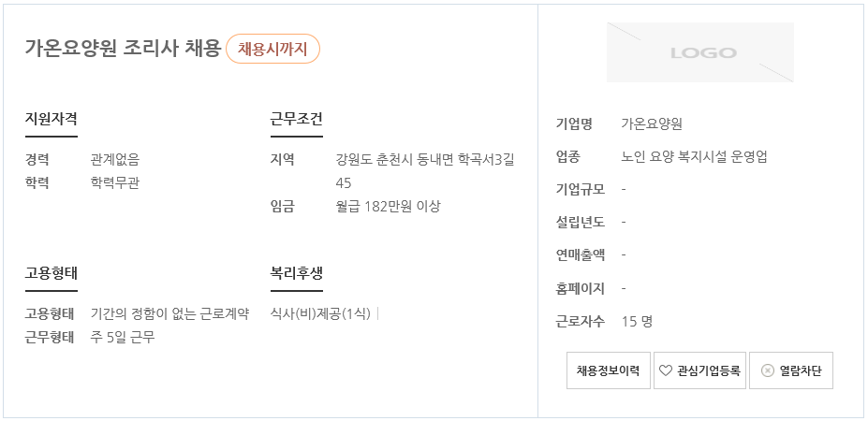Click the LOGO placeholder image
868x421 pixels.
[x=700, y=52]
